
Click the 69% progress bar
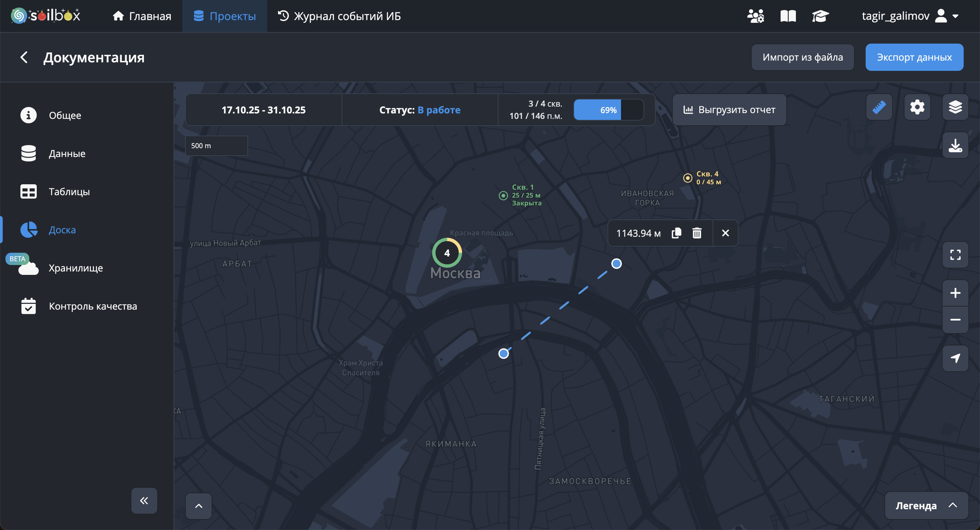(x=608, y=110)
